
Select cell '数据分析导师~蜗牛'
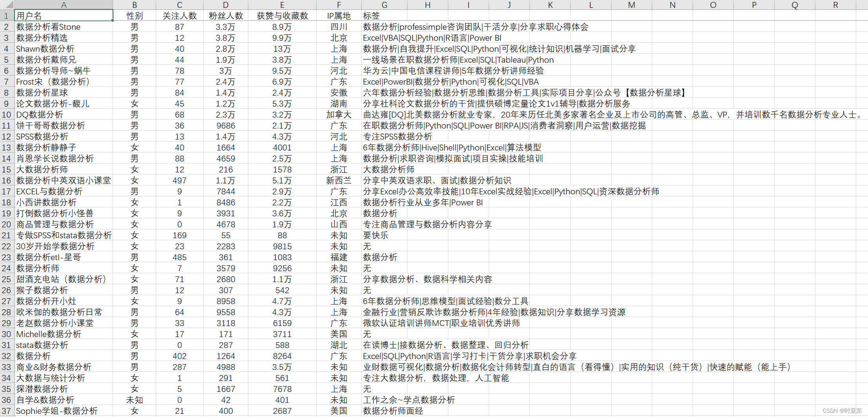[64, 71]
